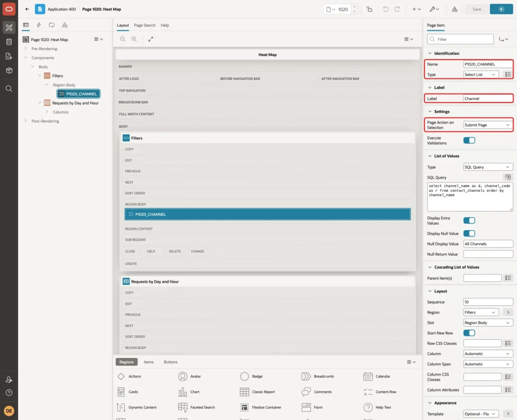
Task: Turn off Display Null Value switch
Action: pyautogui.click(x=469, y=233)
